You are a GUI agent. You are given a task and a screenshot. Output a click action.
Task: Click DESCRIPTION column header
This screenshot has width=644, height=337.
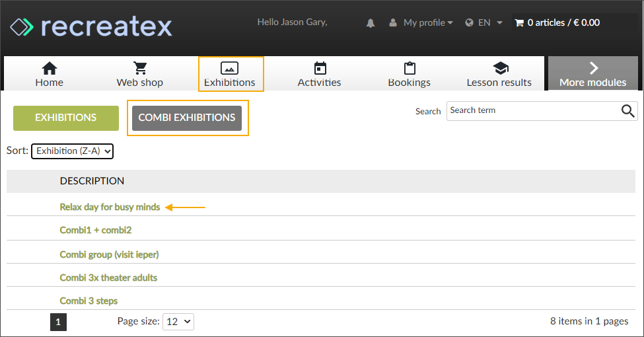point(92,181)
